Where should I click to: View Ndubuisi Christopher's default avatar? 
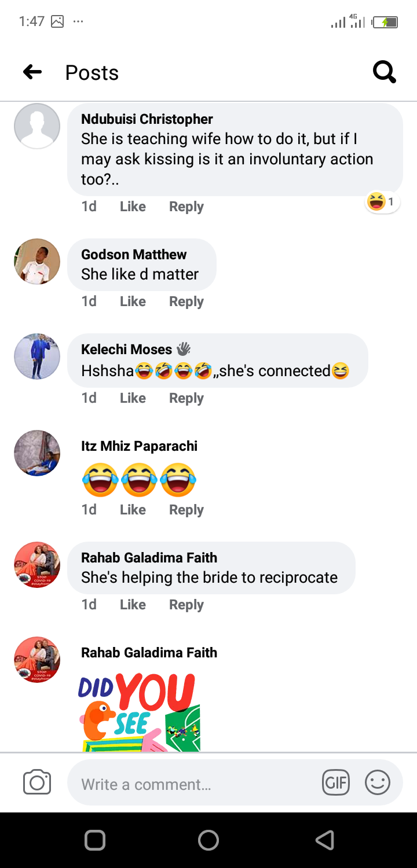(37, 126)
